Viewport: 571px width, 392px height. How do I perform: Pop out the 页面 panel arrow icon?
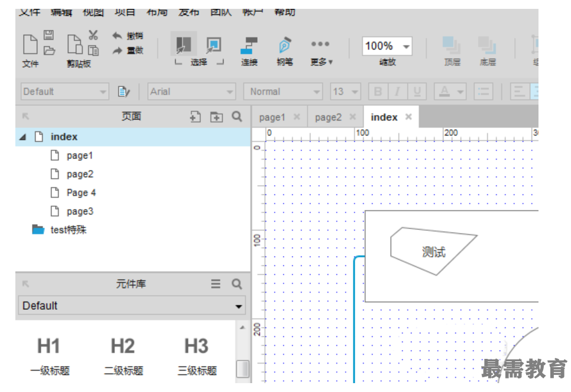pos(25,116)
